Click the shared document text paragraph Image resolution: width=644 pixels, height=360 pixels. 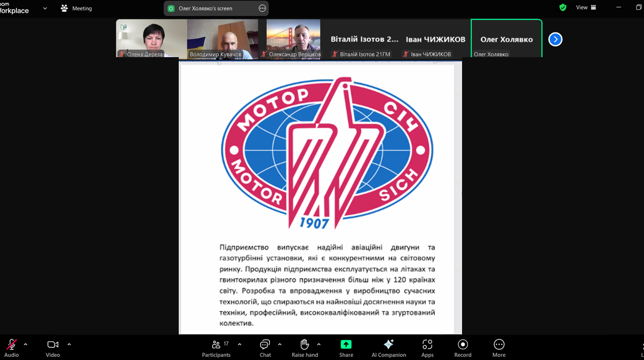(327, 285)
